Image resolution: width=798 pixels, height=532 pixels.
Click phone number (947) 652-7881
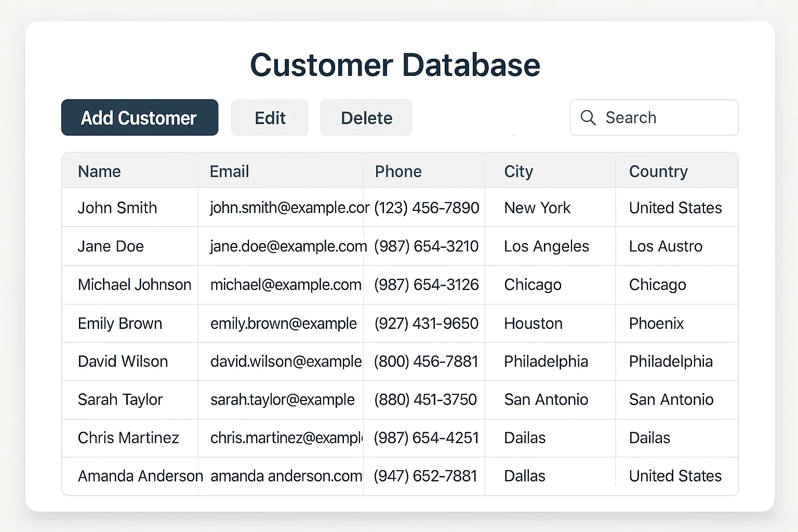tap(425, 476)
